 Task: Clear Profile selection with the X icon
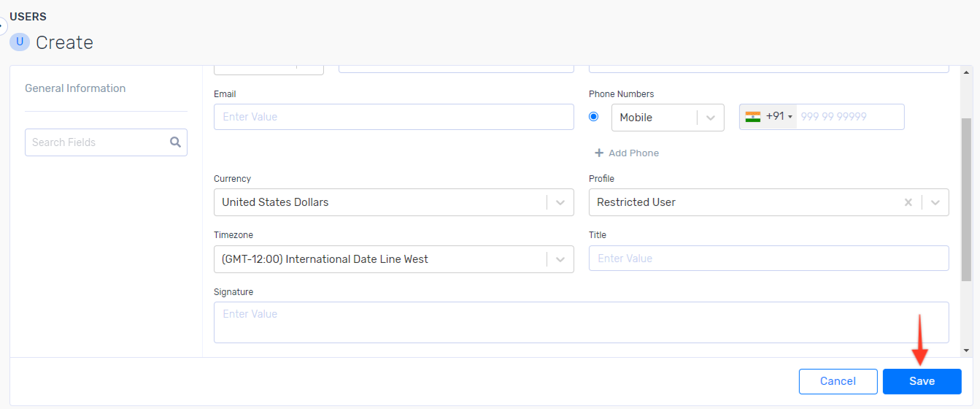point(908,202)
